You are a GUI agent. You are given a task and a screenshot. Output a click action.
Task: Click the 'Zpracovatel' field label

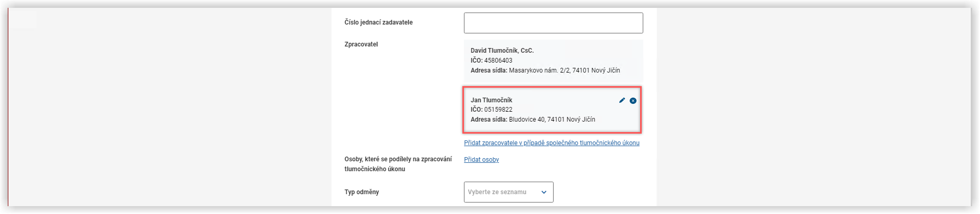(x=361, y=44)
